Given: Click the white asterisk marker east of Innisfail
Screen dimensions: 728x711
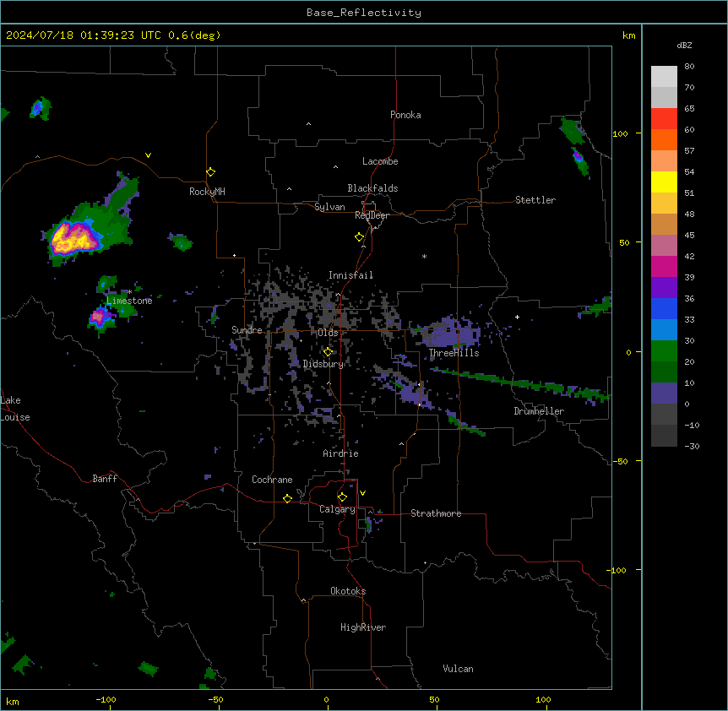Looking at the screenshot, I should (x=424, y=256).
